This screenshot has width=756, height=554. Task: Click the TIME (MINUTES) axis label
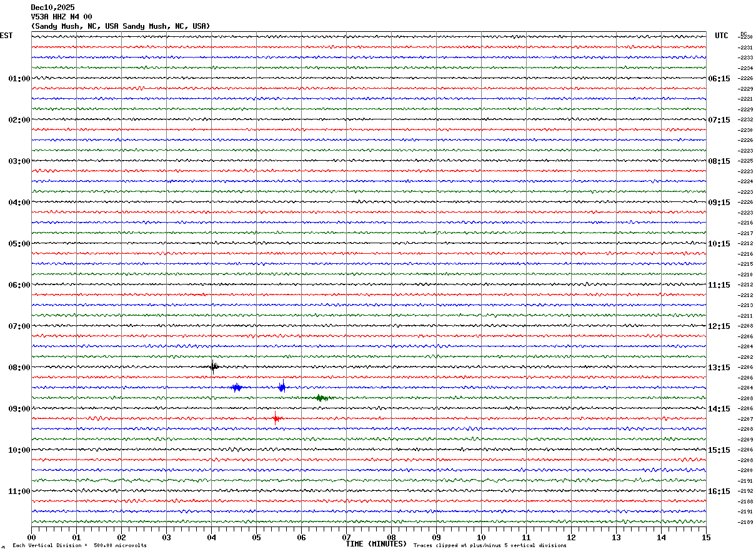coord(376,544)
